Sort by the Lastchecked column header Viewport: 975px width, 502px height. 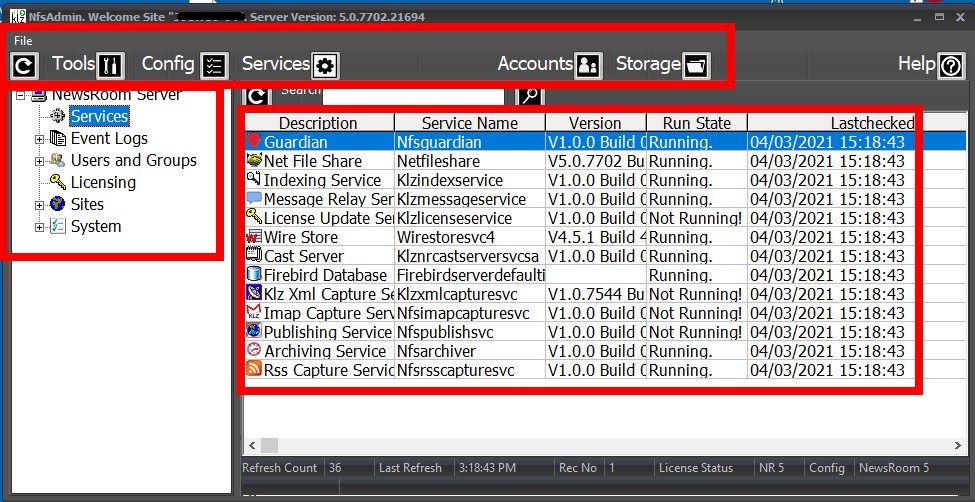click(x=832, y=123)
